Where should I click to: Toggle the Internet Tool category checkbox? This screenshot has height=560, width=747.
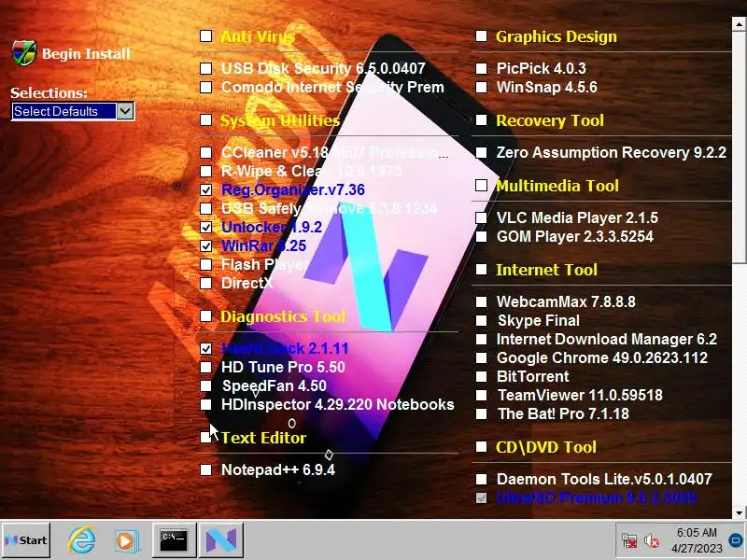tap(482, 269)
